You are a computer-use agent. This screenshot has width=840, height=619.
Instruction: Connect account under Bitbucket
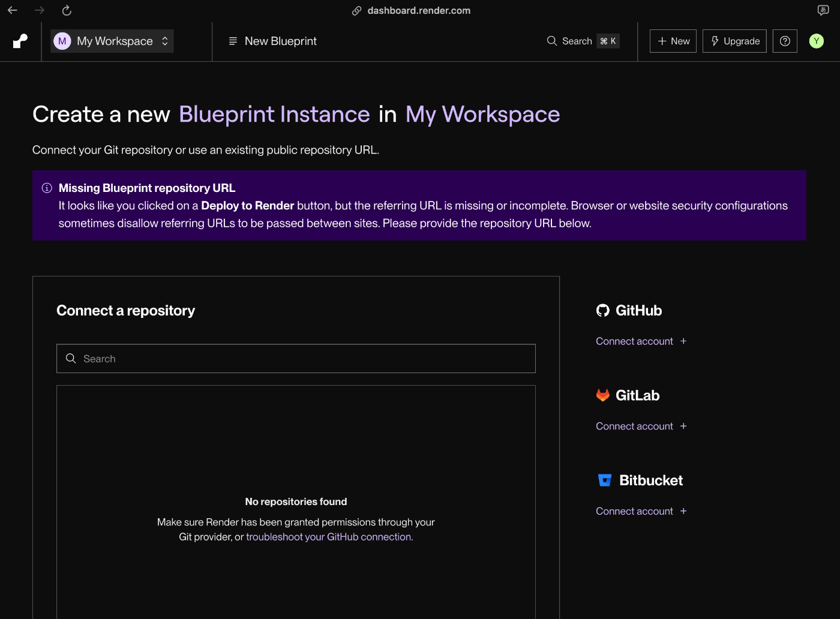[634, 512]
